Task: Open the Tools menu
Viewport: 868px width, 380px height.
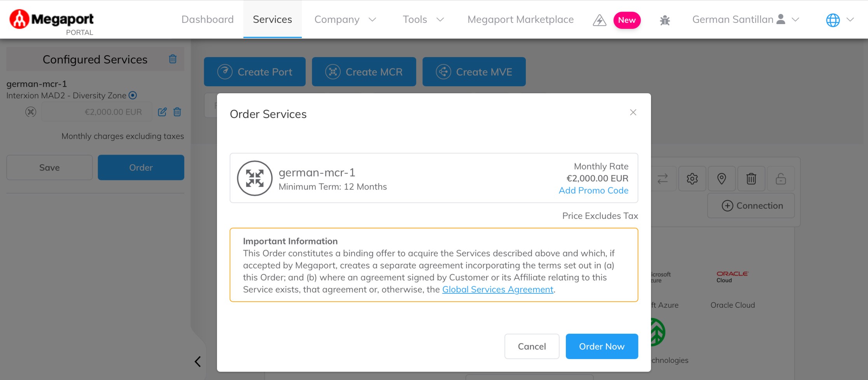Action: 415,19
